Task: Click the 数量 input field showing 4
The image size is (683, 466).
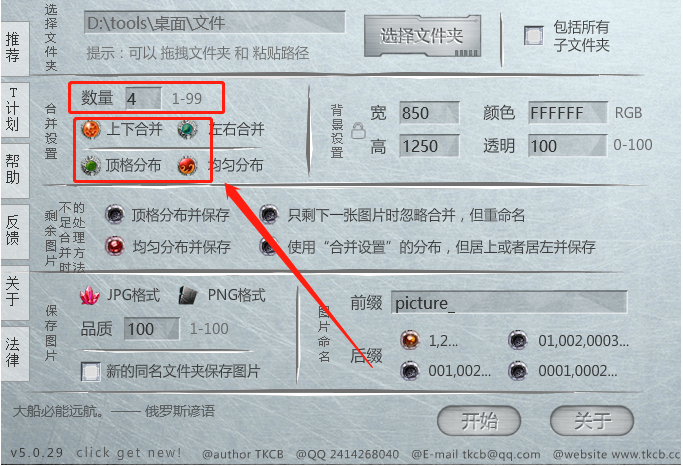Action: (143, 99)
